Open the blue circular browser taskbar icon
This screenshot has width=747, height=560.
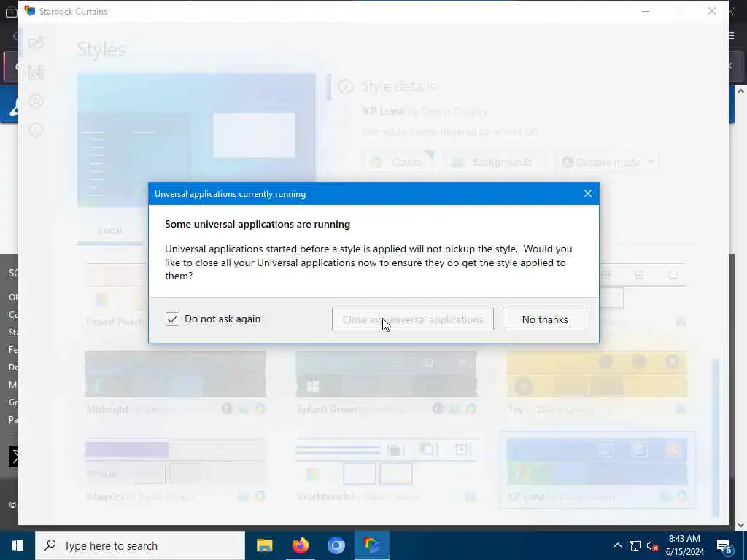coord(336,545)
